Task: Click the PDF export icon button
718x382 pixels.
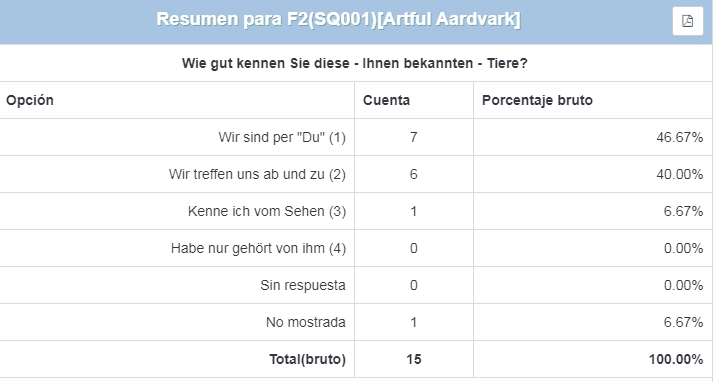Action: click(687, 21)
